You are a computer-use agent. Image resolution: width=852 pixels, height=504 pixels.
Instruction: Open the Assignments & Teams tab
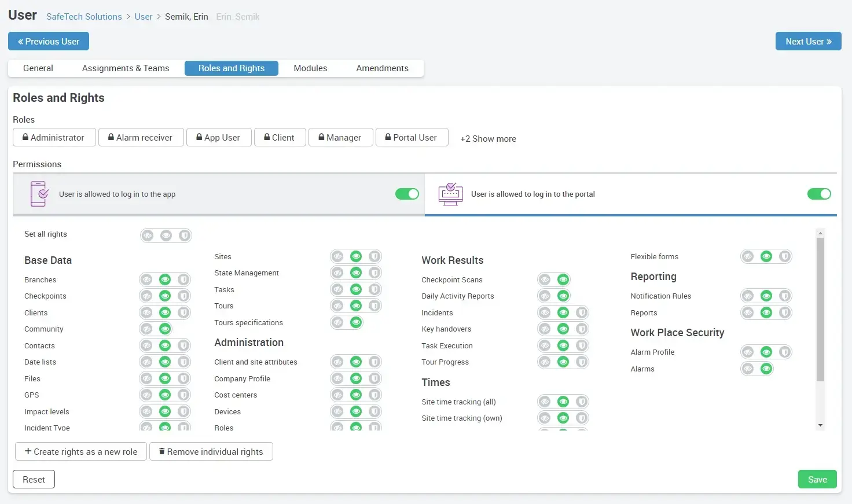[x=126, y=68]
